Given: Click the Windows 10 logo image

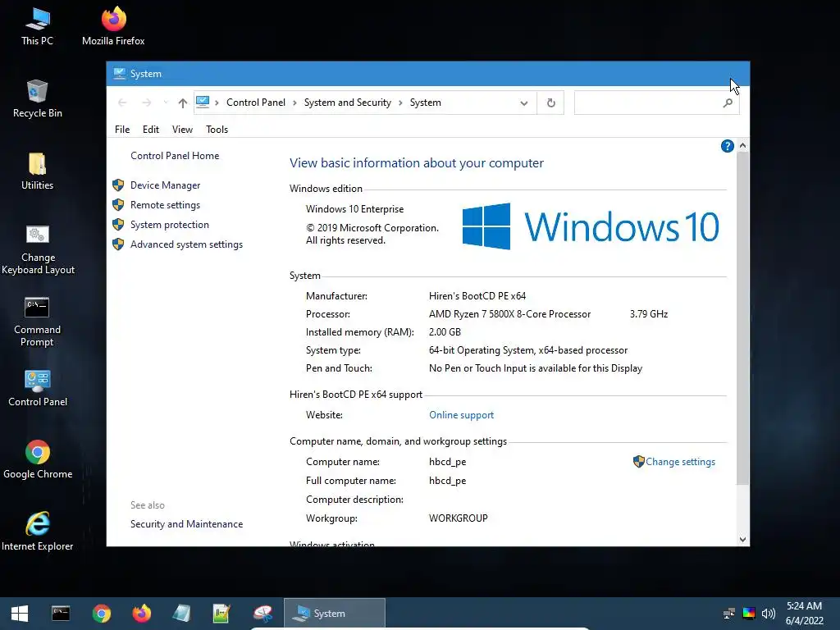Looking at the screenshot, I should tap(591, 226).
